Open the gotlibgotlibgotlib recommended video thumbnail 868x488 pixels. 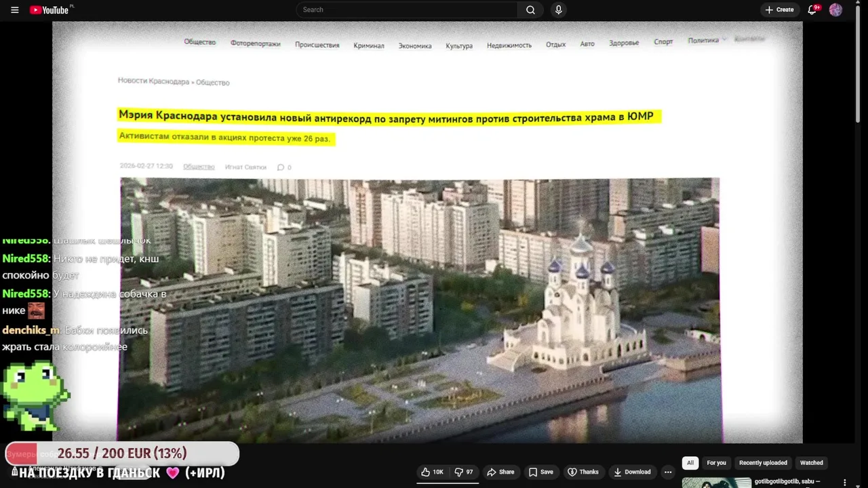pyautogui.click(x=716, y=483)
